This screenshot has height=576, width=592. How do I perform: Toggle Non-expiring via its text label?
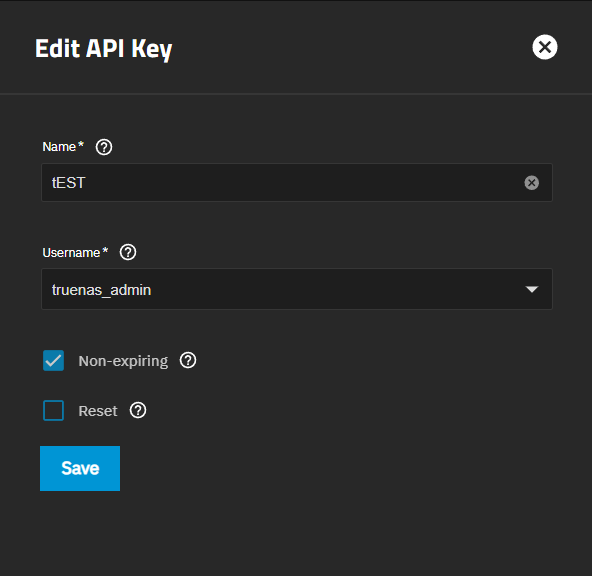[x=123, y=361]
